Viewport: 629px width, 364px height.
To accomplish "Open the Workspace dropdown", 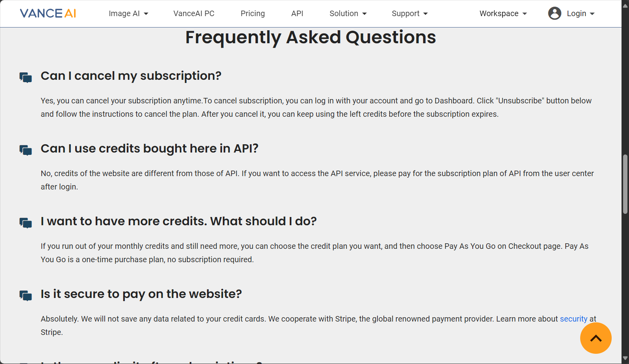I will tap(503, 13).
